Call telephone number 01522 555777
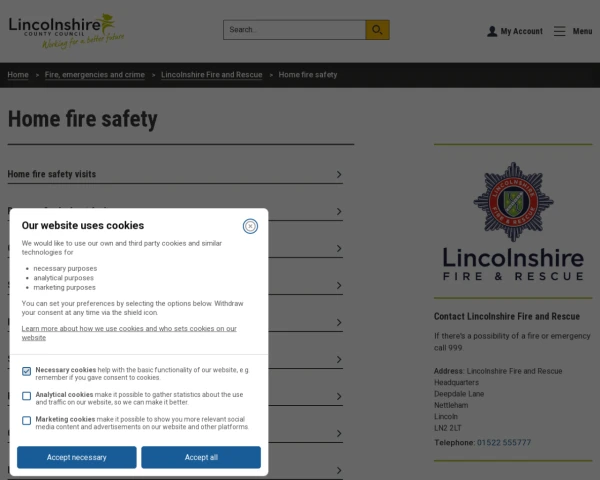600x480 pixels. click(x=504, y=442)
